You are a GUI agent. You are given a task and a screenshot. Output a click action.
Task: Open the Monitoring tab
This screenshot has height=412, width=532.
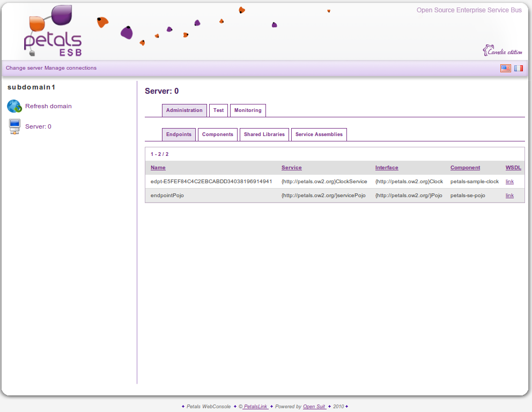[x=248, y=110]
